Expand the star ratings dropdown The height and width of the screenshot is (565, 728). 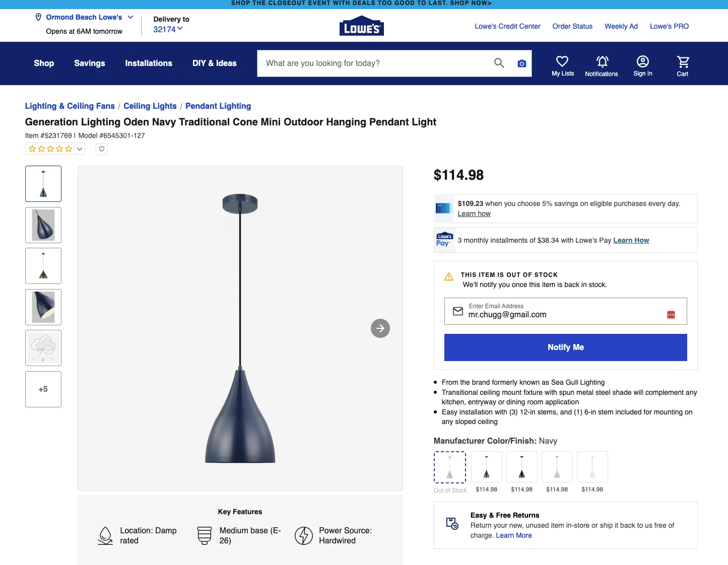pyautogui.click(x=80, y=149)
